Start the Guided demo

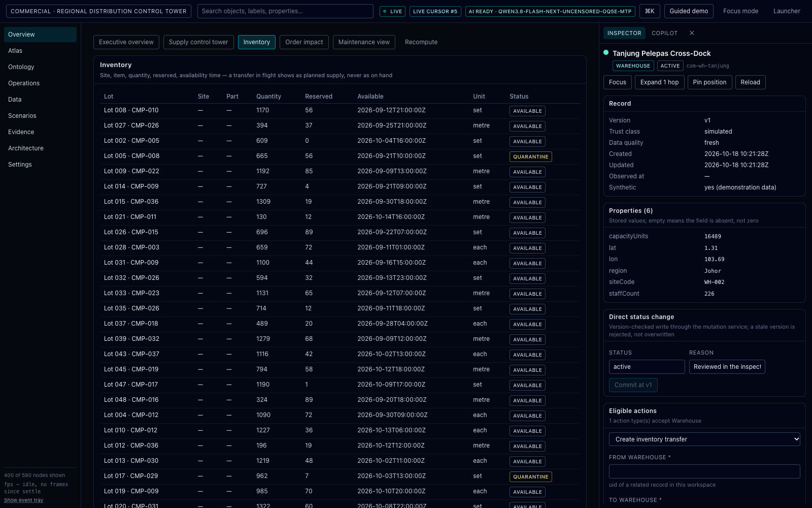pos(689,11)
